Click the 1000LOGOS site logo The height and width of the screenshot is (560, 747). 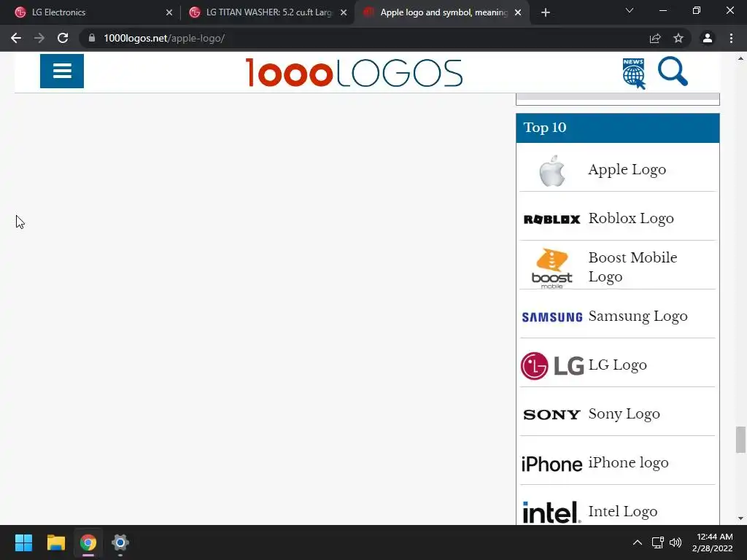(354, 73)
